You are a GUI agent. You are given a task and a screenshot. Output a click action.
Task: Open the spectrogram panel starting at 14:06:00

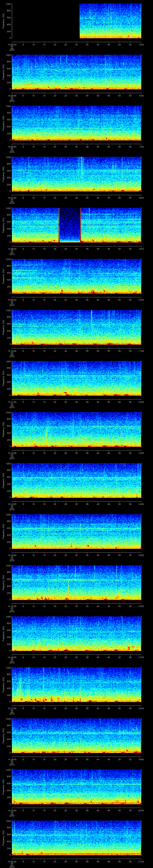coord(77,123)
